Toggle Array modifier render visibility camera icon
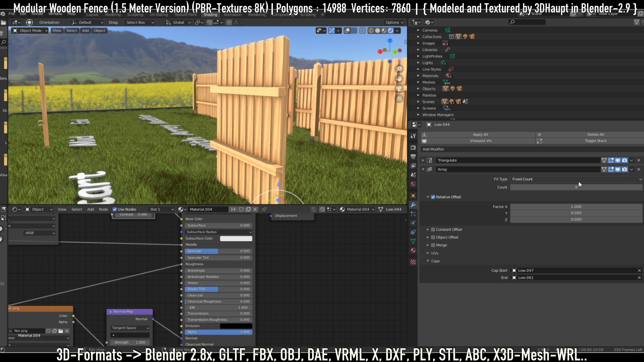Screen dimensions: 644x362 [625, 169]
